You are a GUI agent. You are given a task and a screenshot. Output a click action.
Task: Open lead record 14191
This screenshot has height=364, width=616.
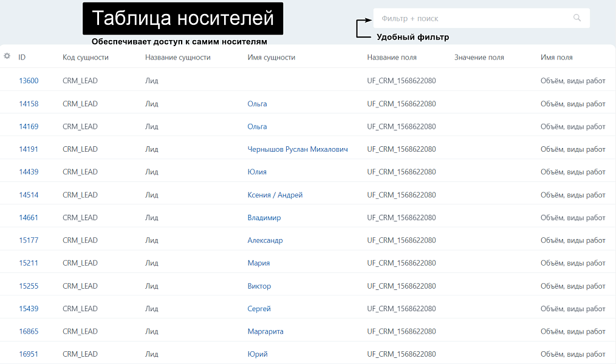click(26, 149)
